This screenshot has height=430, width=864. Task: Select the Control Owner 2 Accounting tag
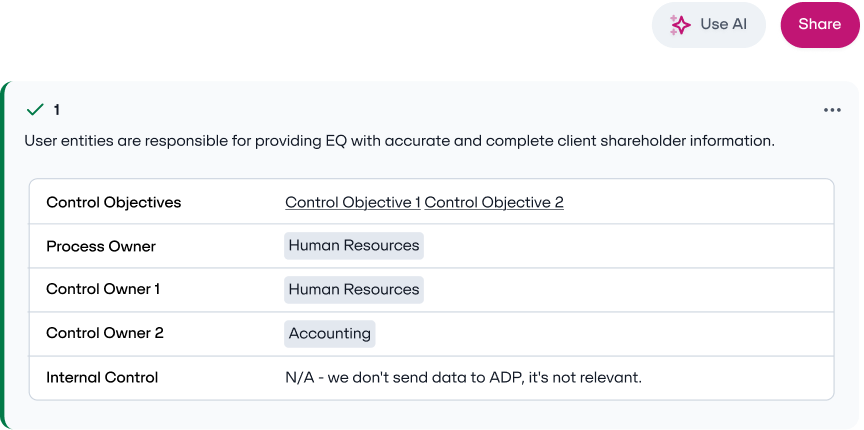pos(330,334)
